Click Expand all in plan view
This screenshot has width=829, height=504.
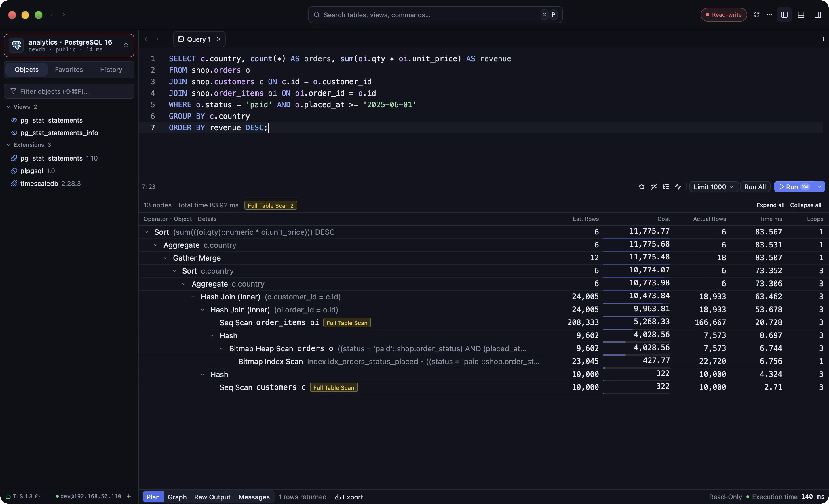pos(770,205)
